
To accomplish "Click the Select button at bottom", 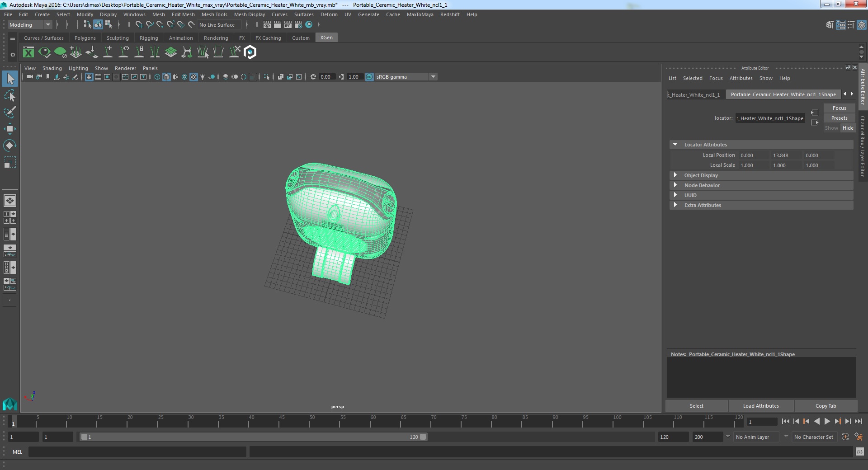I will [696, 406].
